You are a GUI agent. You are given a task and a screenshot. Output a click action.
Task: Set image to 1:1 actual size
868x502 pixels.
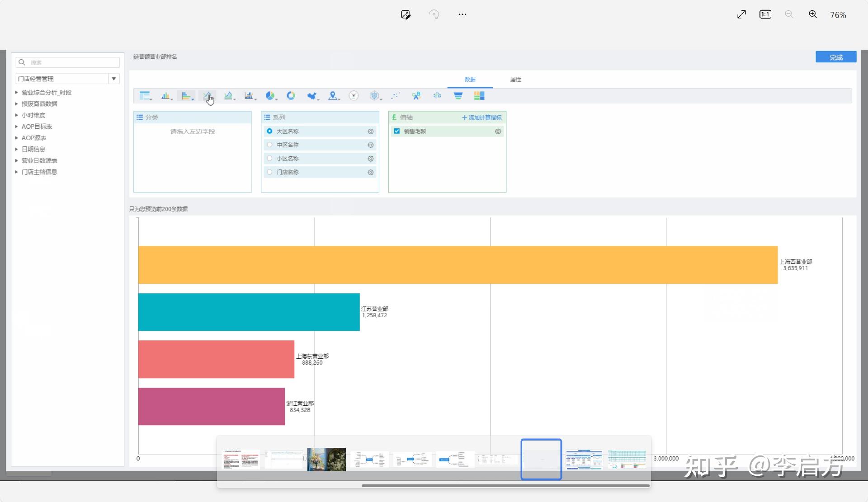tap(765, 14)
